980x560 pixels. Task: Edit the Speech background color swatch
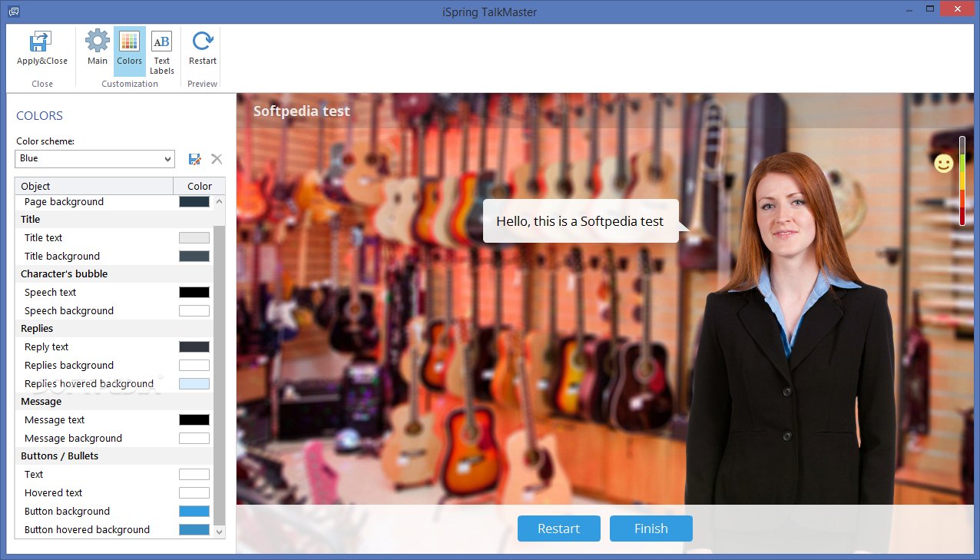(194, 311)
